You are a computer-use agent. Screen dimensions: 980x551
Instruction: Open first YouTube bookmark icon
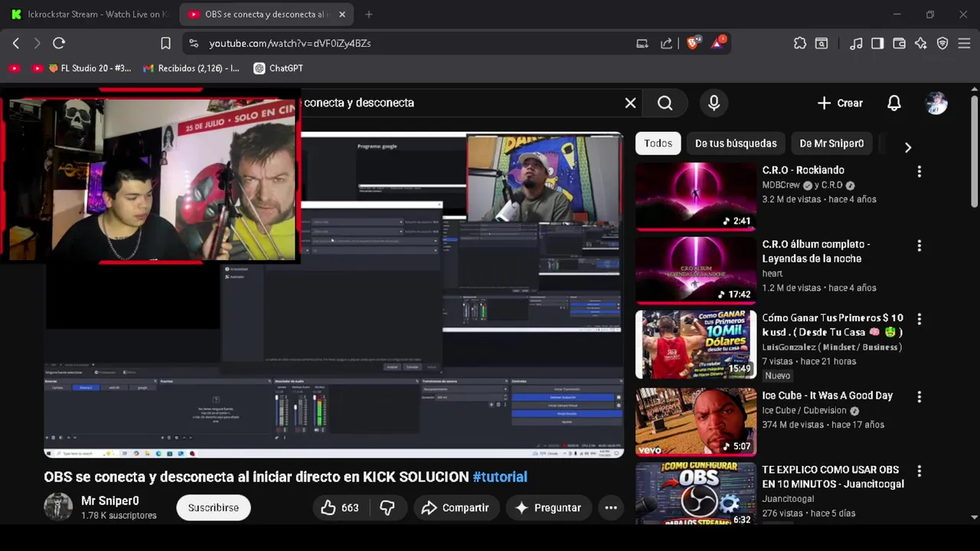(x=14, y=68)
